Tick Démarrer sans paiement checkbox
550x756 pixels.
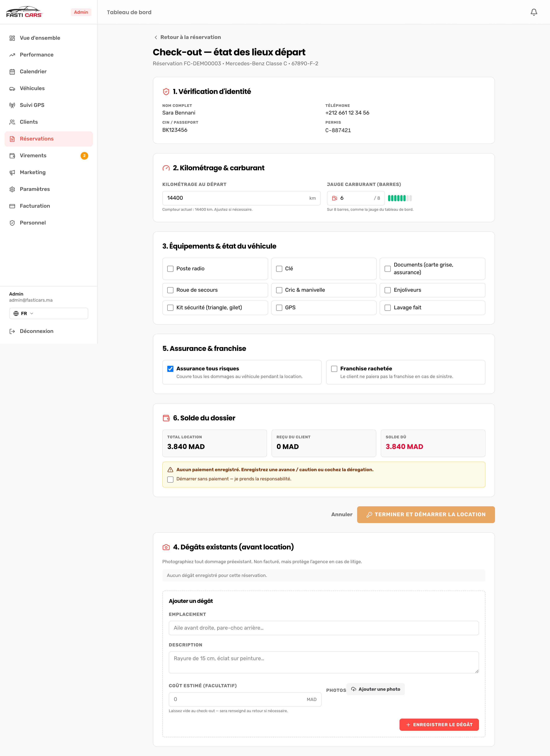pos(170,479)
